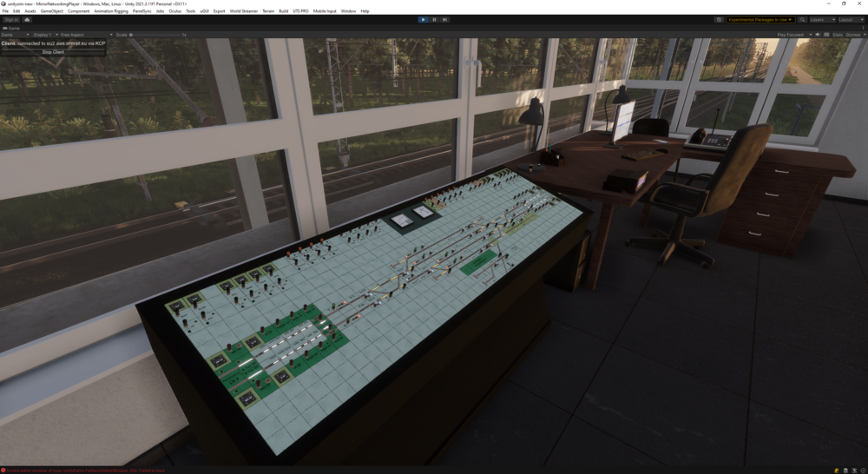
Task: Mute game audio speaker toggle
Action: 818,35
